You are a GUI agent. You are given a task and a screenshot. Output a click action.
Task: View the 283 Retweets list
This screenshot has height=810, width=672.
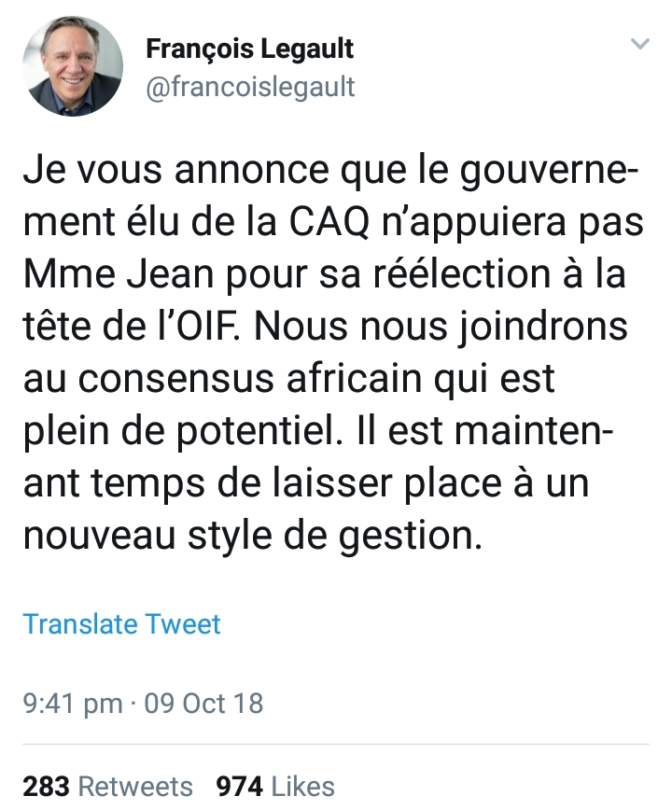[107, 787]
